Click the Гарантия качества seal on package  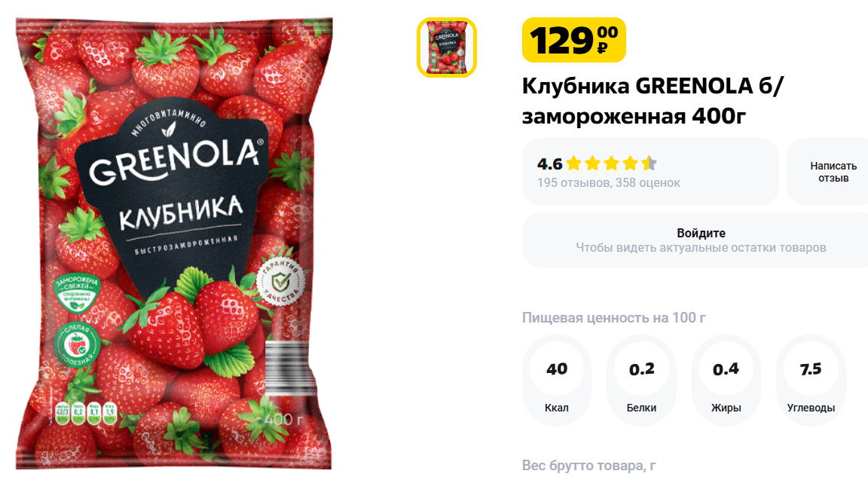pyautogui.click(x=281, y=283)
